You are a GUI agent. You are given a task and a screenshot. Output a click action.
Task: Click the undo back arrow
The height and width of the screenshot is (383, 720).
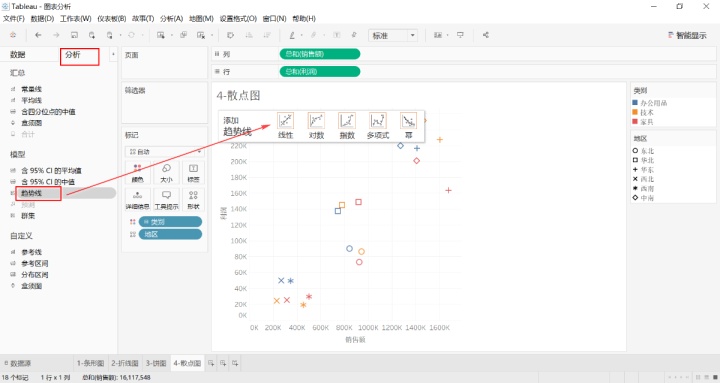click(38, 35)
